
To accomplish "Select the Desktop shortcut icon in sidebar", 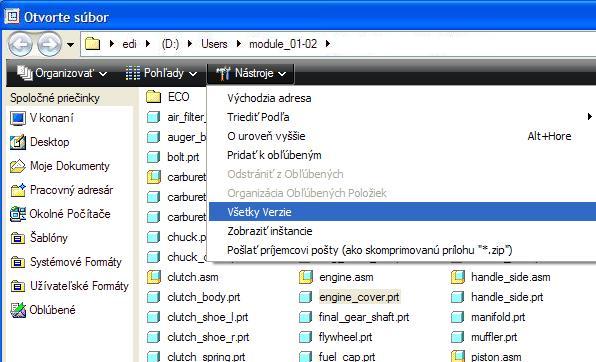I will 17,142.
